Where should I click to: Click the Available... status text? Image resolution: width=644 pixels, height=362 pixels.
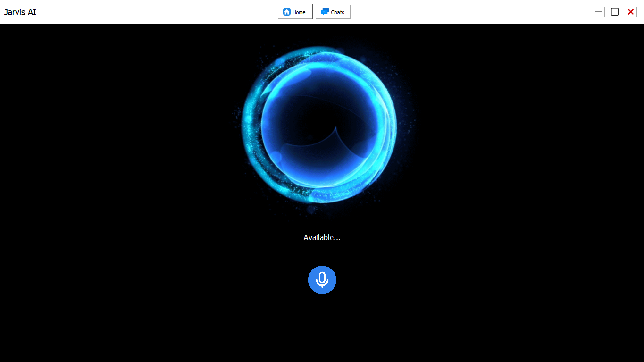tap(322, 237)
